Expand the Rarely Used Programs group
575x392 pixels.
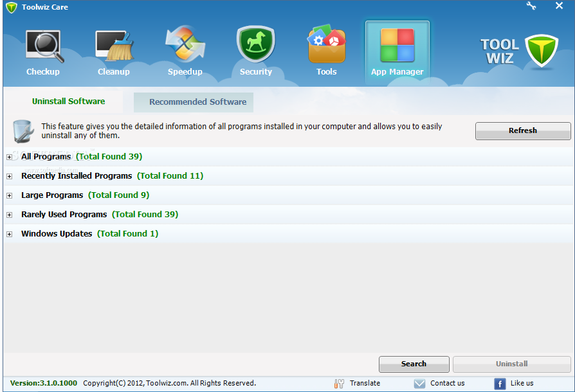[9, 215]
